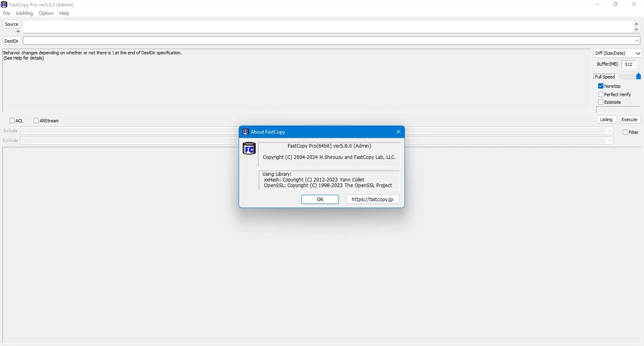This screenshot has height=346, width=644.
Task: Click the Execute button
Action: point(630,119)
